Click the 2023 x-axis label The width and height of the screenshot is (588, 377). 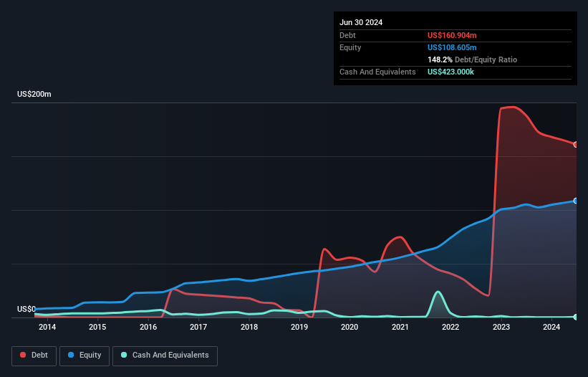(501, 327)
